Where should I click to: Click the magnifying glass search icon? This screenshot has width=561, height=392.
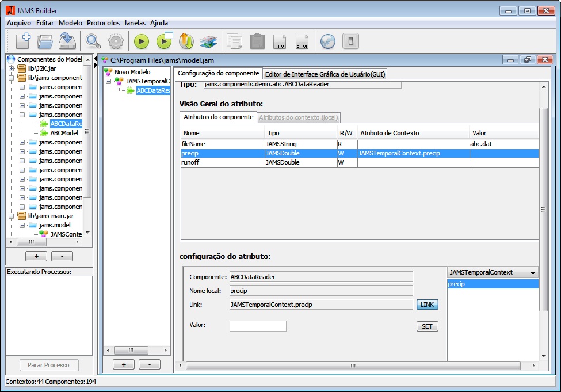point(93,41)
